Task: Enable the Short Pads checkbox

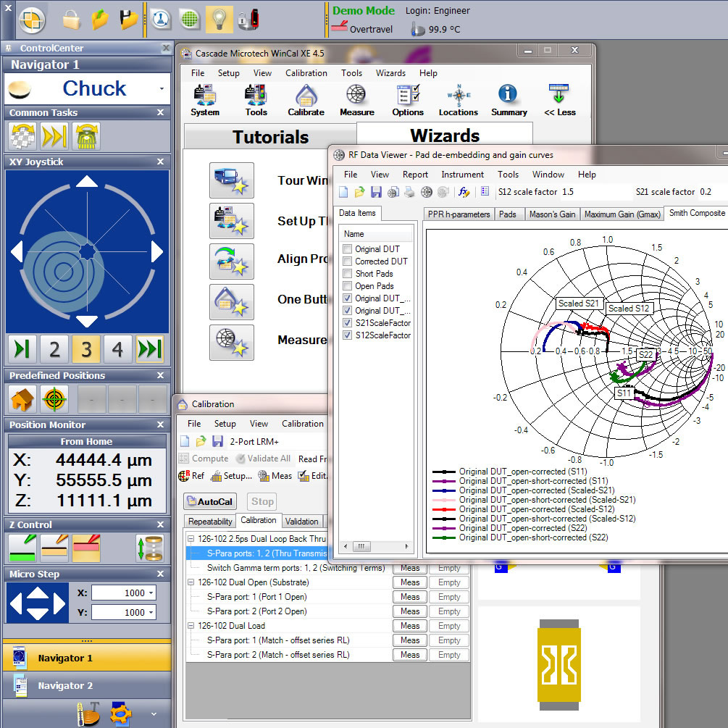Action: point(347,274)
